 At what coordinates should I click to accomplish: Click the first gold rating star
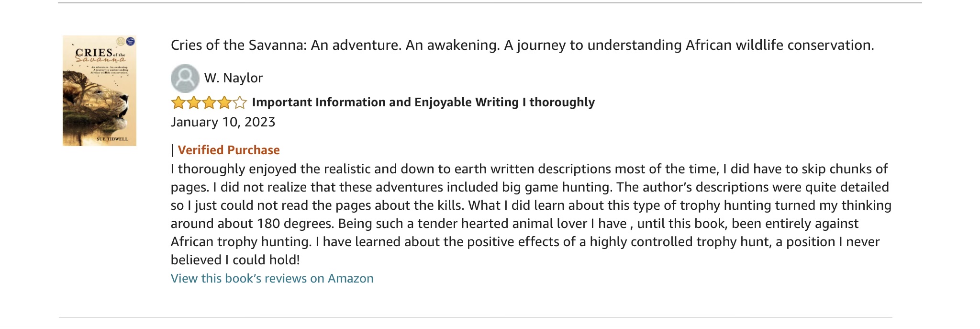tap(178, 102)
